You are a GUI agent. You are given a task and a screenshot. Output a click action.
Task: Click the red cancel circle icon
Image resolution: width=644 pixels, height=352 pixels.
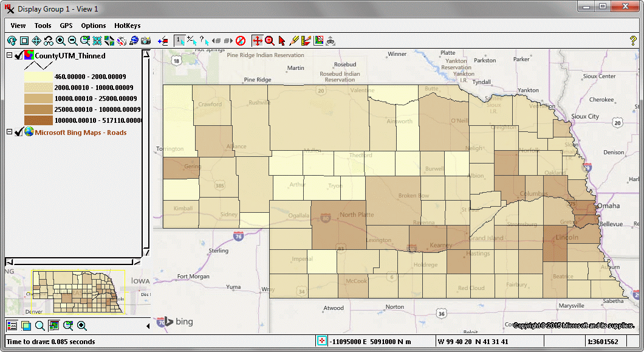pos(241,41)
